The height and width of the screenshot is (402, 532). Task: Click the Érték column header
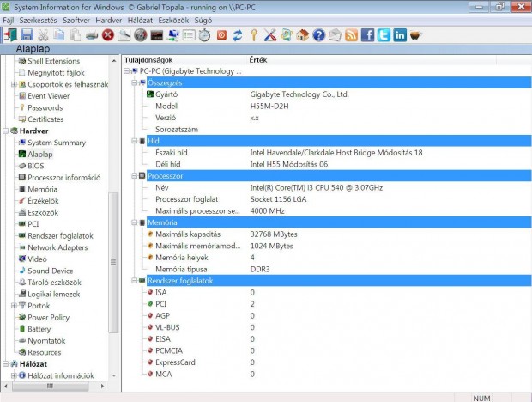pyautogui.click(x=257, y=60)
